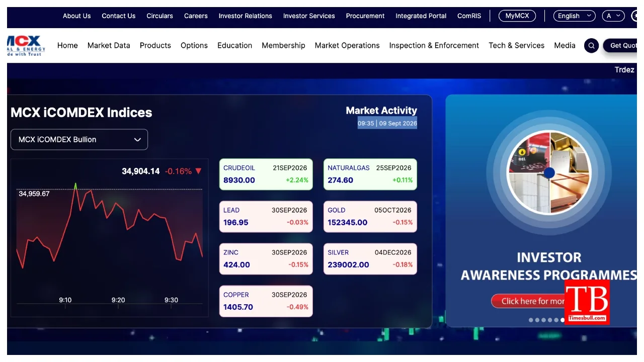Viewport: 644px width, 362px height.
Task: Select the ZINC 30SEP2026 card
Action: (266, 259)
